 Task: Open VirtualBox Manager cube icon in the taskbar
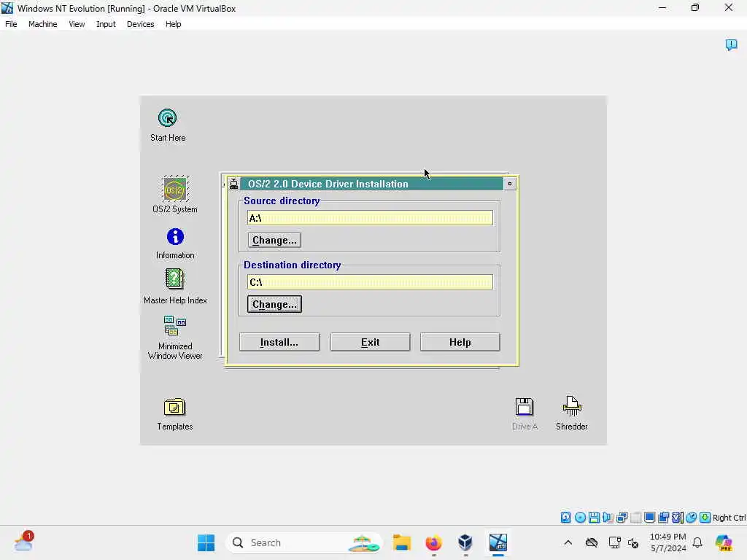(x=465, y=542)
